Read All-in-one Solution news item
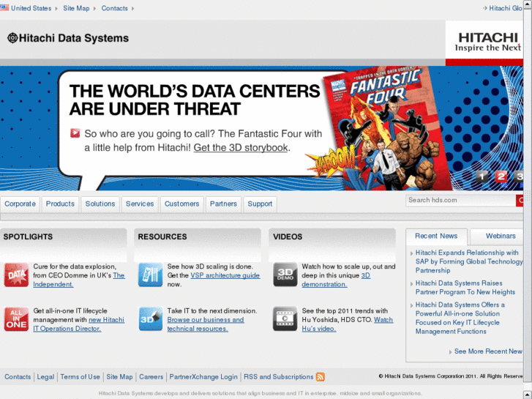The height and width of the screenshot is (399, 532). pyautogui.click(x=460, y=318)
